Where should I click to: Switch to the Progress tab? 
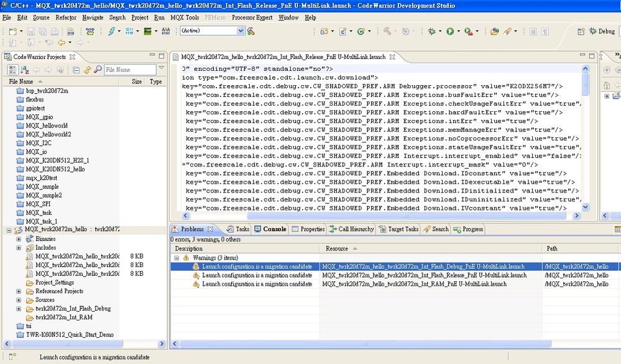pyautogui.click(x=469, y=229)
